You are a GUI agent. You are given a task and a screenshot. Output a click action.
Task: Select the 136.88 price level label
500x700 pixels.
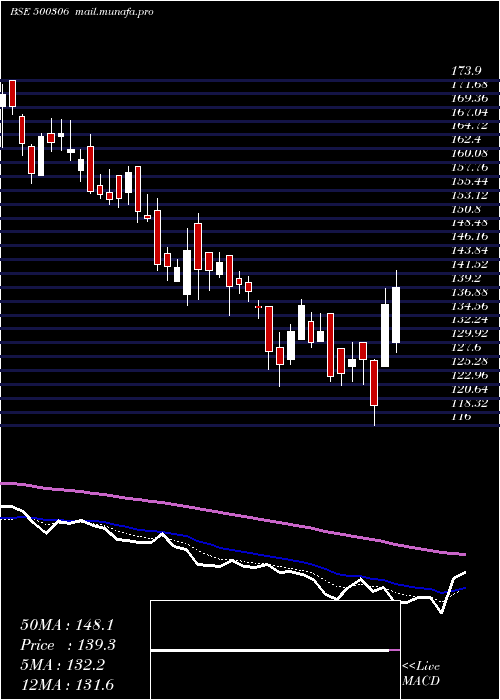tap(469, 292)
